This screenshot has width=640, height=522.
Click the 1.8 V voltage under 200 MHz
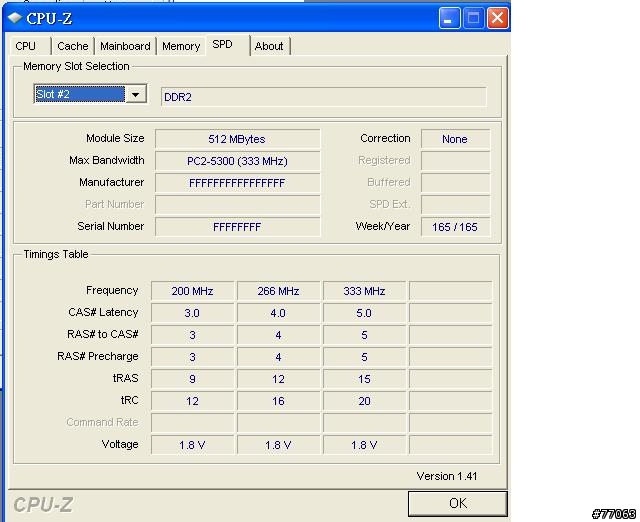click(x=192, y=445)
